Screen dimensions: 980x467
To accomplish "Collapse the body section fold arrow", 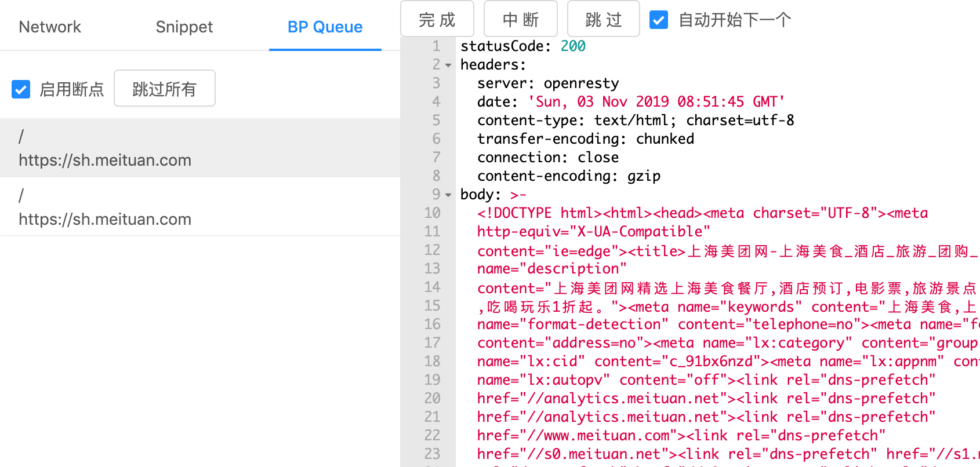I will click(448, 195).
